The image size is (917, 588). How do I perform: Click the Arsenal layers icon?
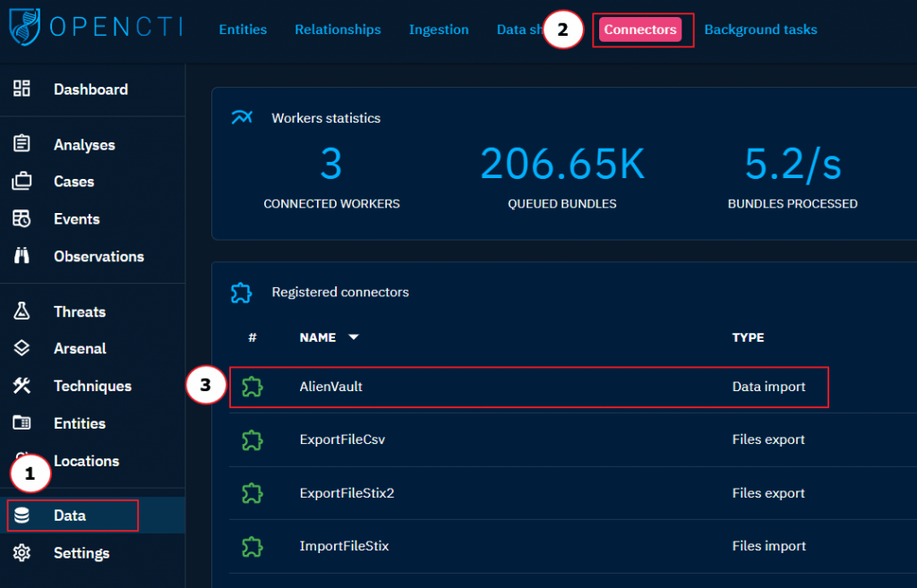coord(21,348)
